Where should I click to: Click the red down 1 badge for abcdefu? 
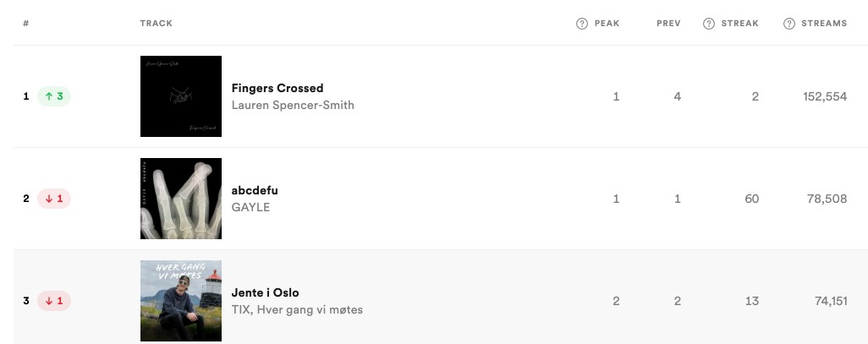point(53,199)
